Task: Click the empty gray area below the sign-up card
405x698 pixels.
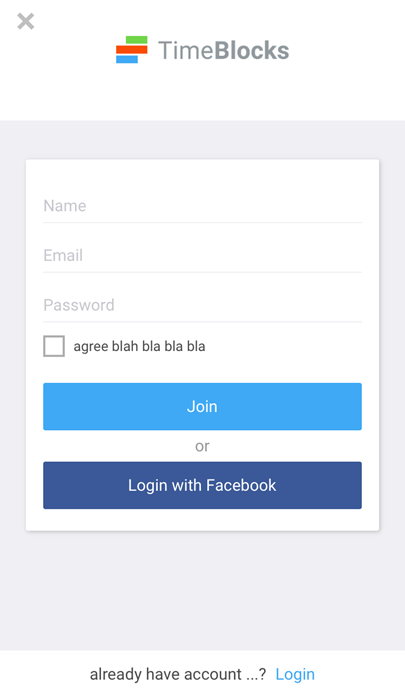Action: (202, 590)
